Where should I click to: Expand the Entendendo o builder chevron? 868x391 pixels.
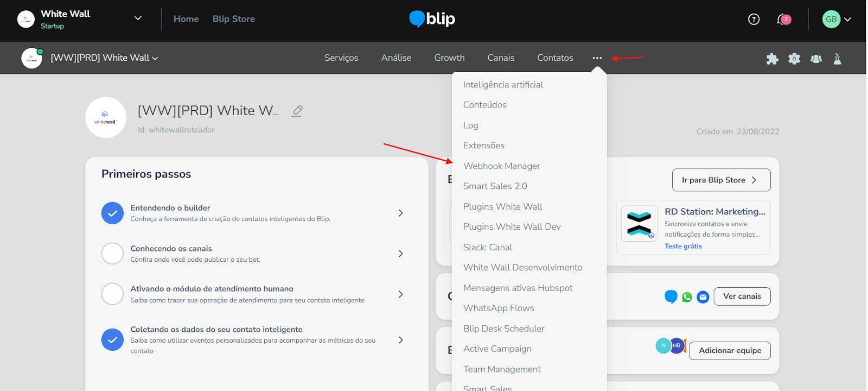tap(401, 213)
